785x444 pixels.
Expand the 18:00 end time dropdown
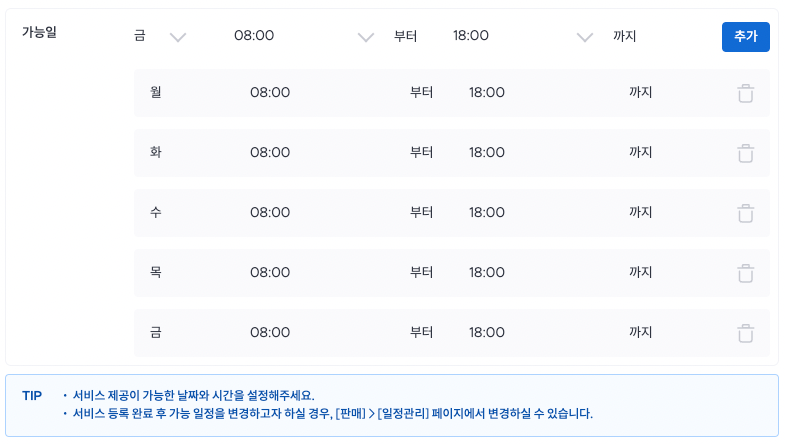coord(584,37)
